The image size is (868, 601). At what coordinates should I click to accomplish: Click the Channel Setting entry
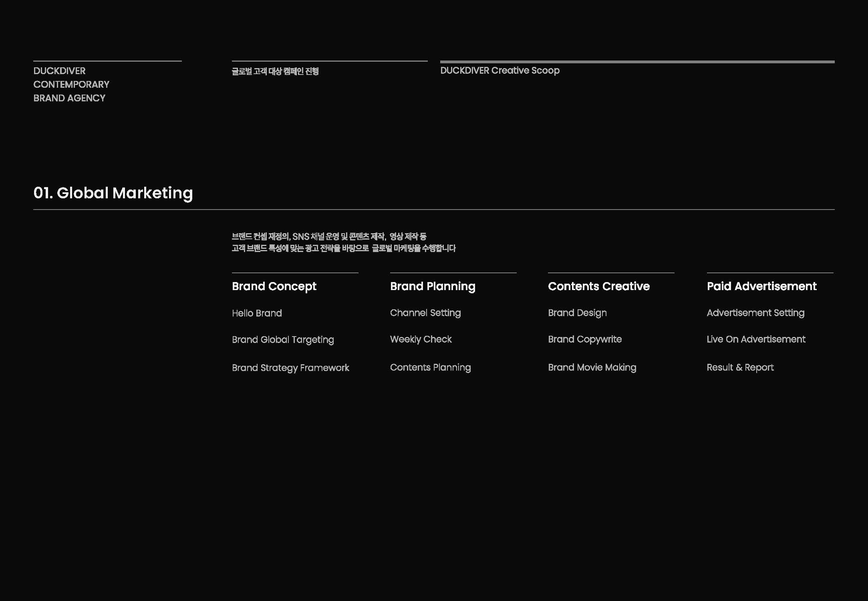(425, 313)
